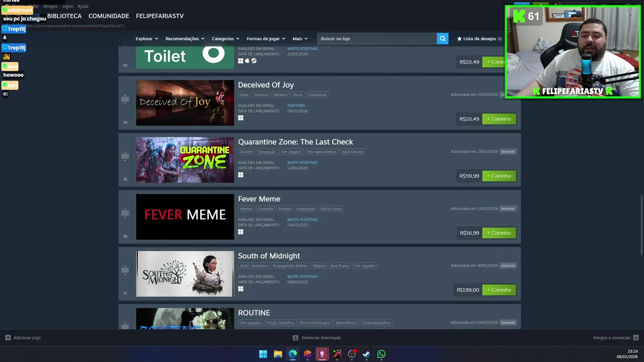Image resolution: width=644 pixels, height=362 pixels.
Task: Open the Jogos menu
Action: point(67,6)
